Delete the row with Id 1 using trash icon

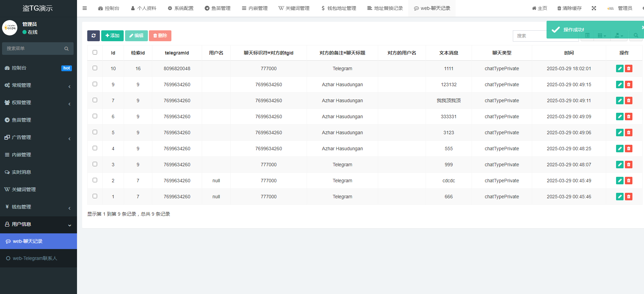click(x=629, y=197)
